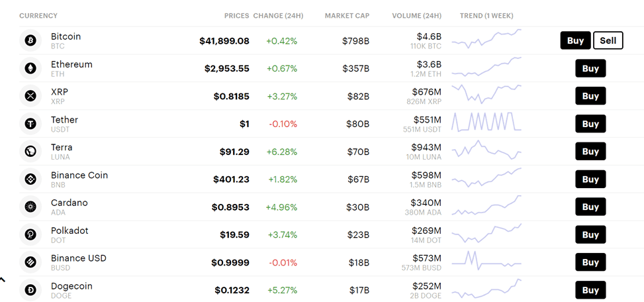Open the Binance USD name link
This screenshot has height=302, width=644.
pos(79,258)
